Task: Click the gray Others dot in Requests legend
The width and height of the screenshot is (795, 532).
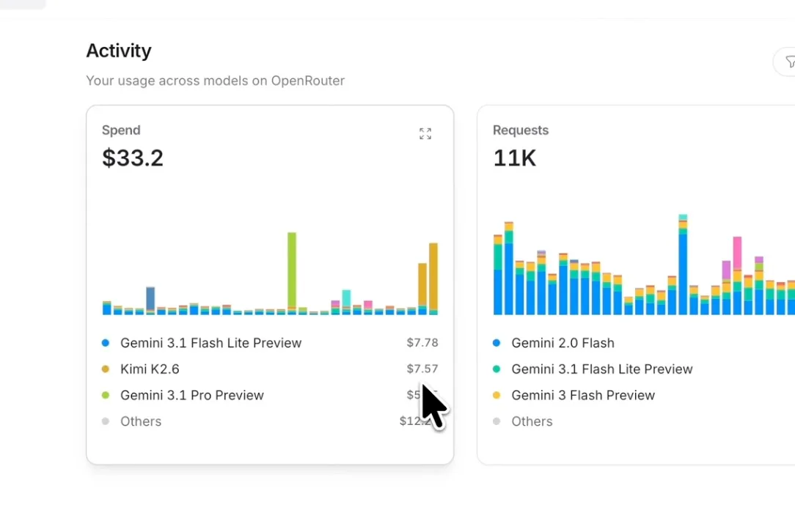Action: click(x=497, y=421)
